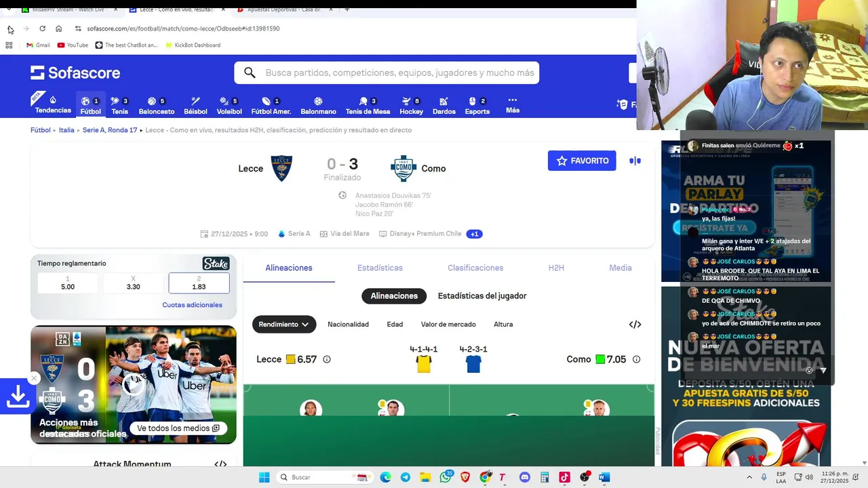The height and width of the screenshot is (488, 868).
Task: Select the Nacionalidad filter
Action: [348, 325]
